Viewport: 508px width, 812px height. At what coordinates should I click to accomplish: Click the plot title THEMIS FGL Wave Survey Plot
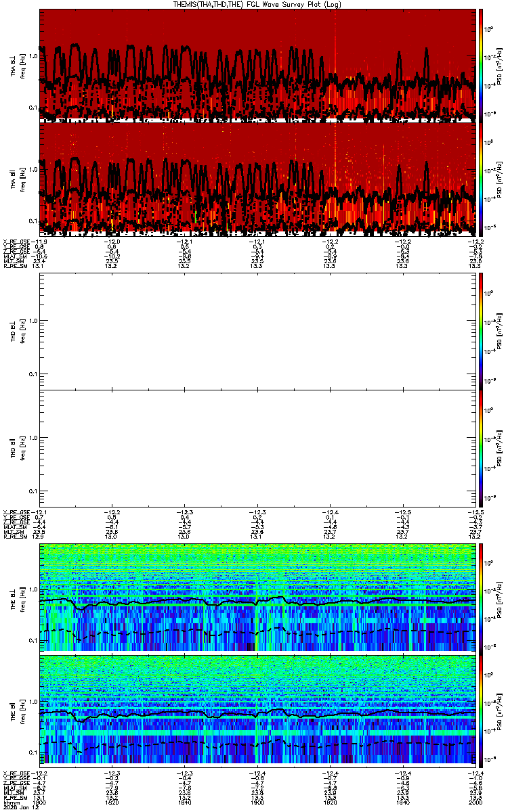tap(257, 4)
